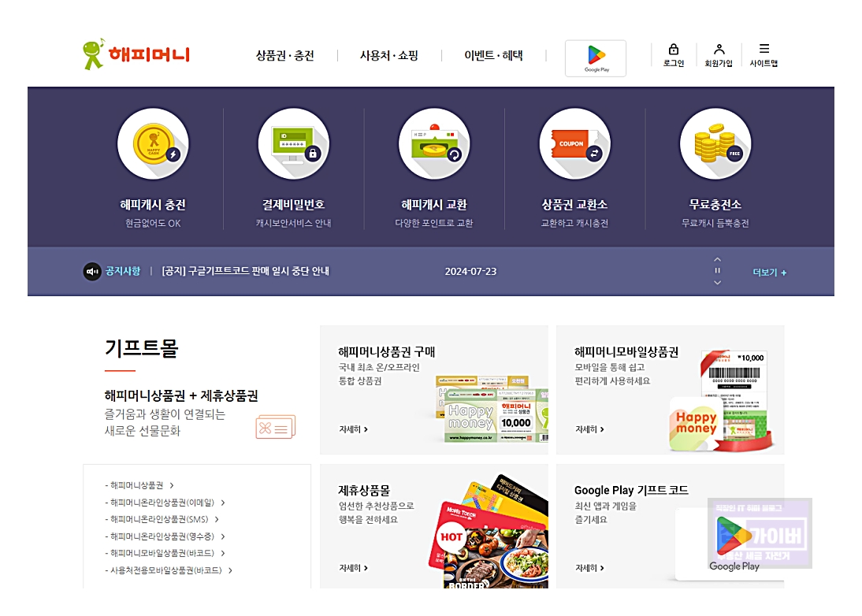
Task: Open 해피머니온라인상품권(SMS) list item
Action: click(162, 519)
